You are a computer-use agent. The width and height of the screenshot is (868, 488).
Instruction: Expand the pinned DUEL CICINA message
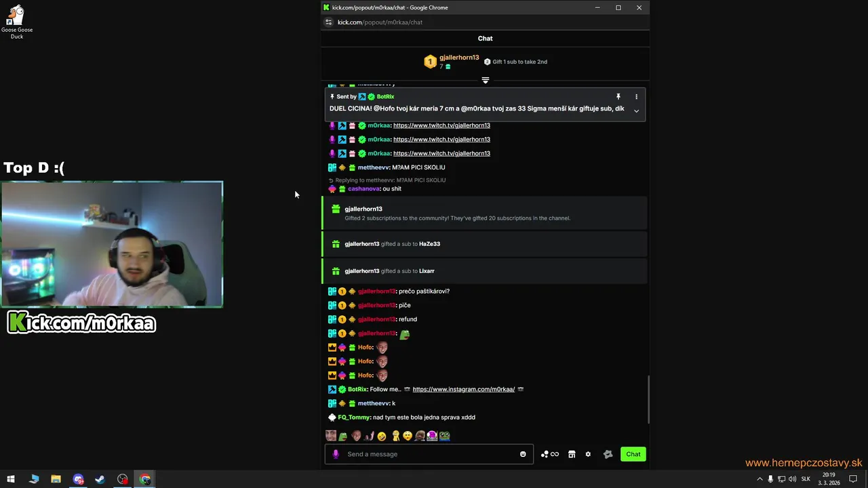point(636,111)
